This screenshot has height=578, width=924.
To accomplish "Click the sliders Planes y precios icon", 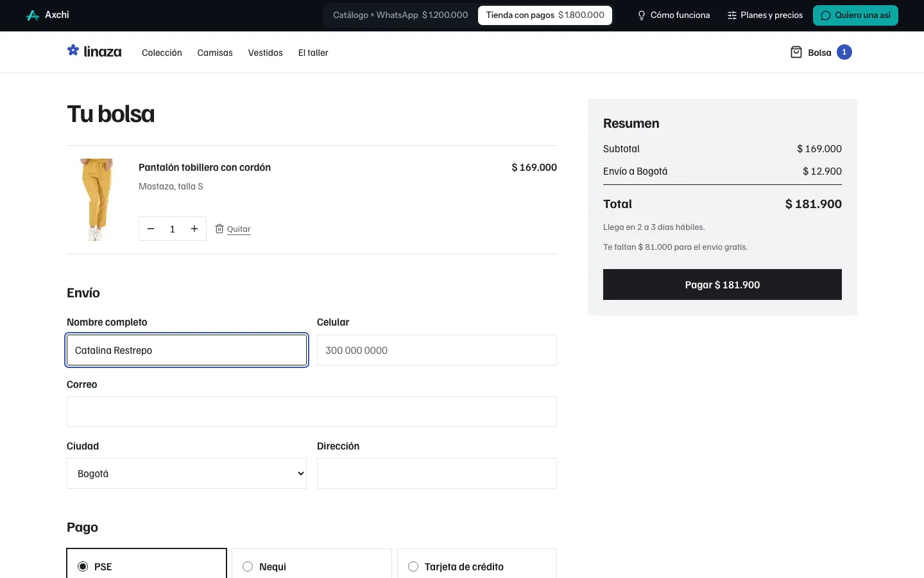I will (x=732, y=15).
